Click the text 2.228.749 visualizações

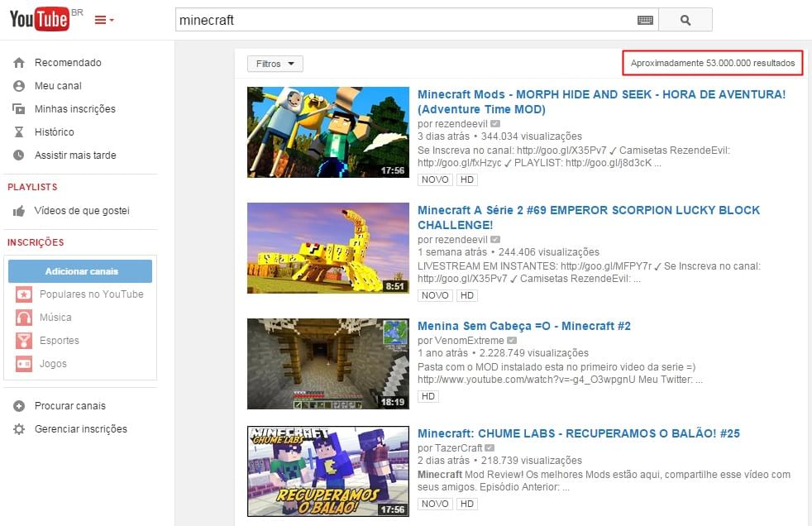pos(534,353)
